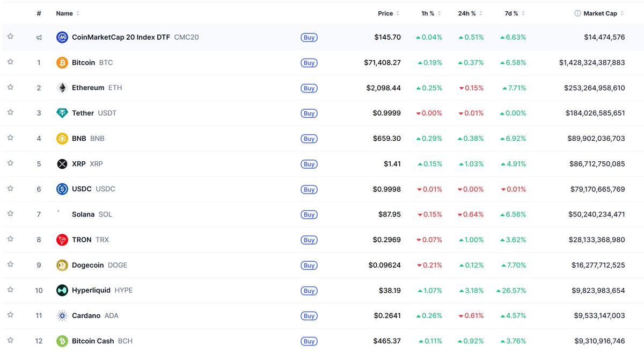Toggle Hyperliquid watchlist star
Screen dimensions: 644x352
pyautogui.click(x=10, y=289)
